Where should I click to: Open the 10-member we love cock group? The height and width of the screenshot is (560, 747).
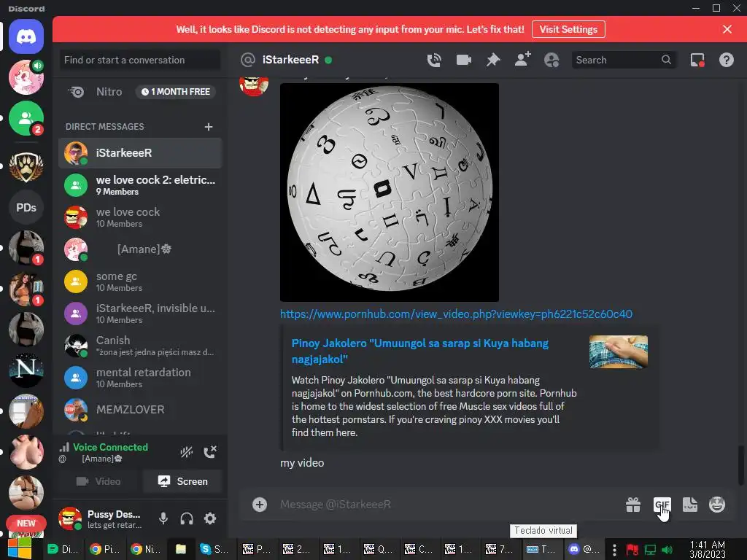coord(140,217)
